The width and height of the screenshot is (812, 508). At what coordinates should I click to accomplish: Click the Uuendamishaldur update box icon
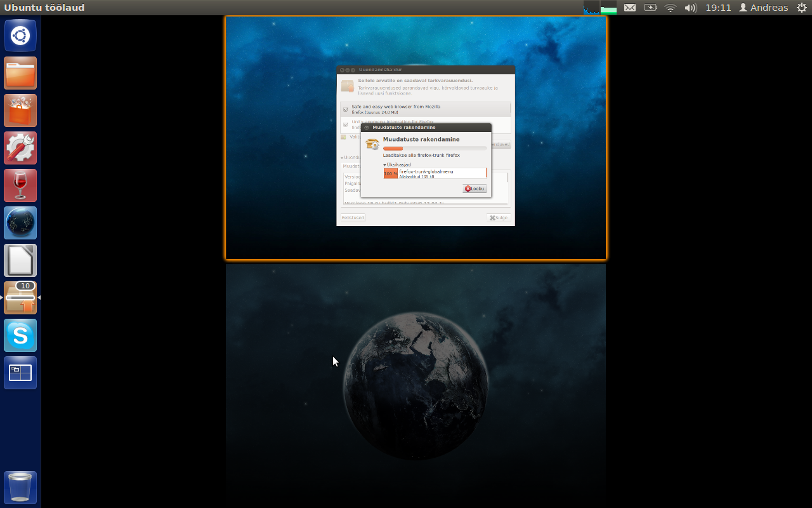coord(347,86)
